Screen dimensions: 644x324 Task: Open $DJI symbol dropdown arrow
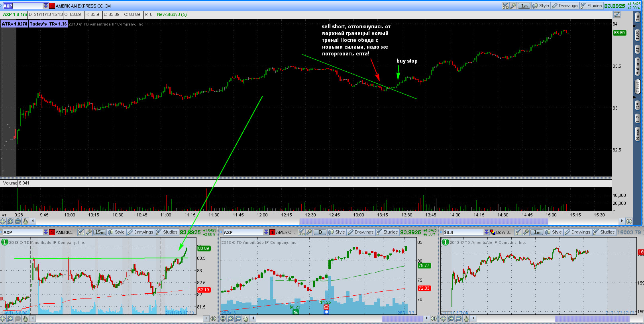487,232
